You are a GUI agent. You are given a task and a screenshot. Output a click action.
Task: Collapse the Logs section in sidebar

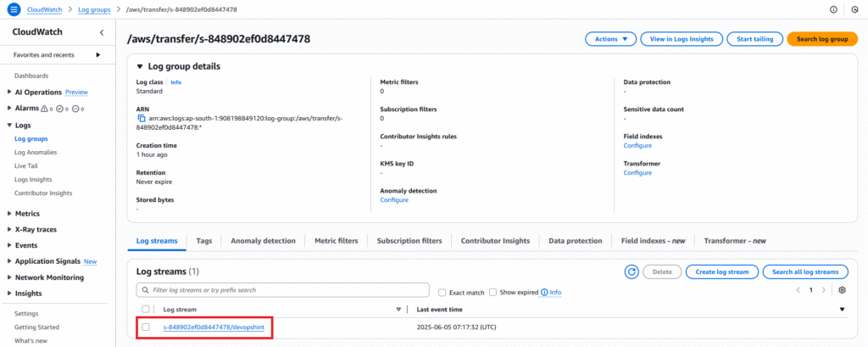[x=9, y=126]
